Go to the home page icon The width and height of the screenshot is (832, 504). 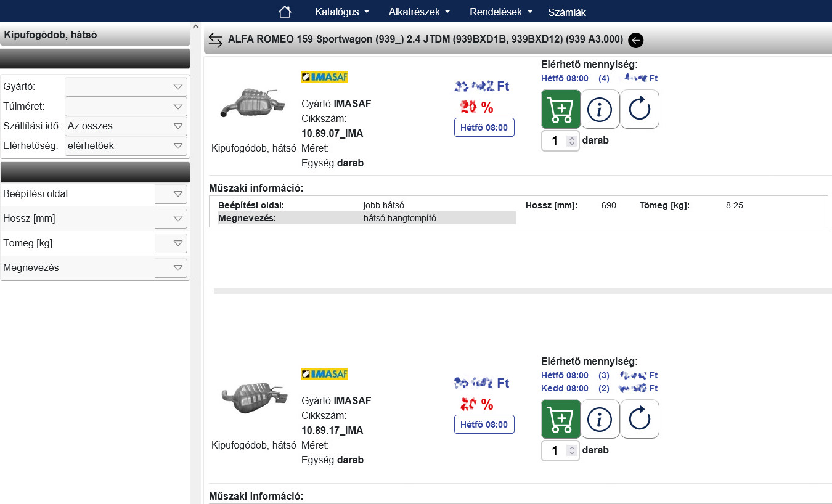284,12
